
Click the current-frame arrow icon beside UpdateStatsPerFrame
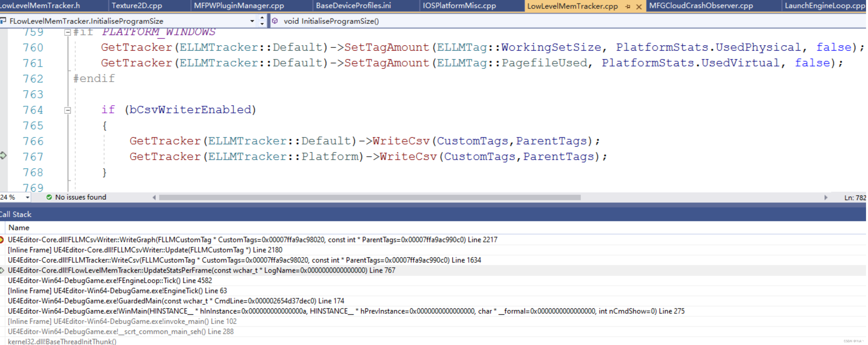point(2,270)
